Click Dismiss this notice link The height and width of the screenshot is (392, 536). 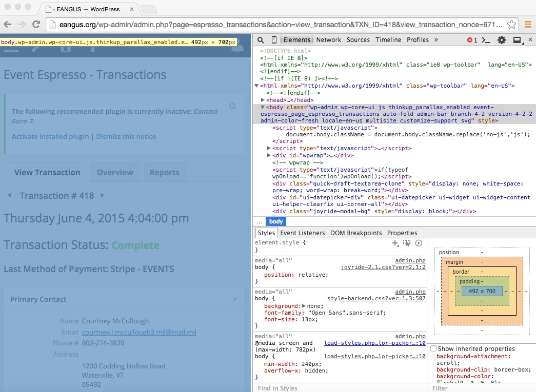[x=126, y=137]
